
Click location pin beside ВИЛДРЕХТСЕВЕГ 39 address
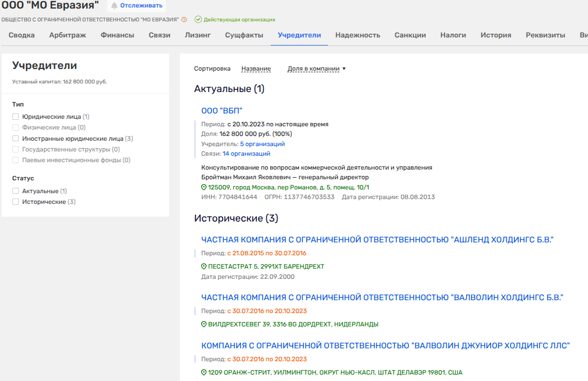pyautogui.click(x=204, y=324)
